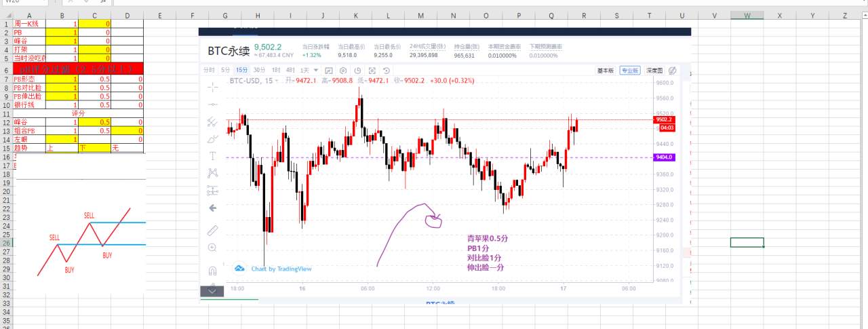Select column W header
This screenshot has width=868, height=329.
click(747, 15)
